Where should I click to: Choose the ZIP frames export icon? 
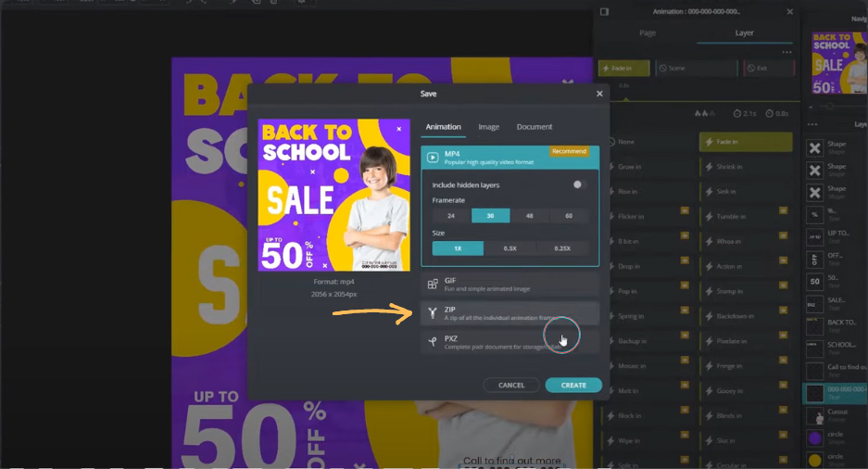tap(433, 313)
